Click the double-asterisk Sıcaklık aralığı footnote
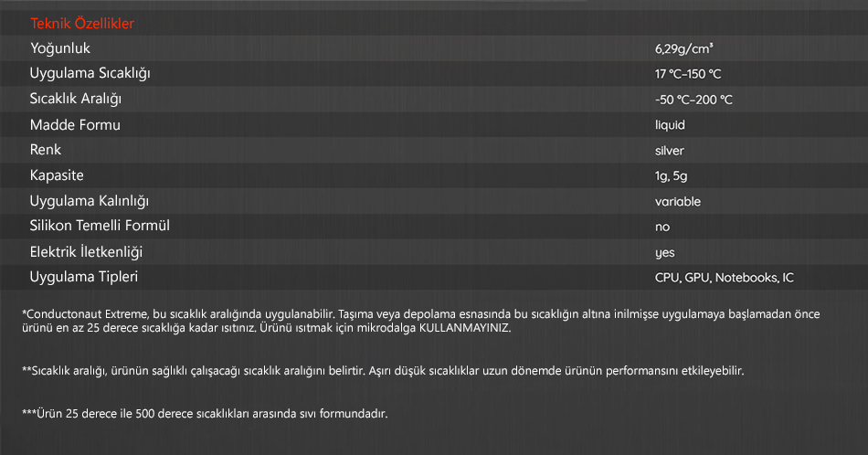This screenshot has height=455, width=868. [383, 371]
